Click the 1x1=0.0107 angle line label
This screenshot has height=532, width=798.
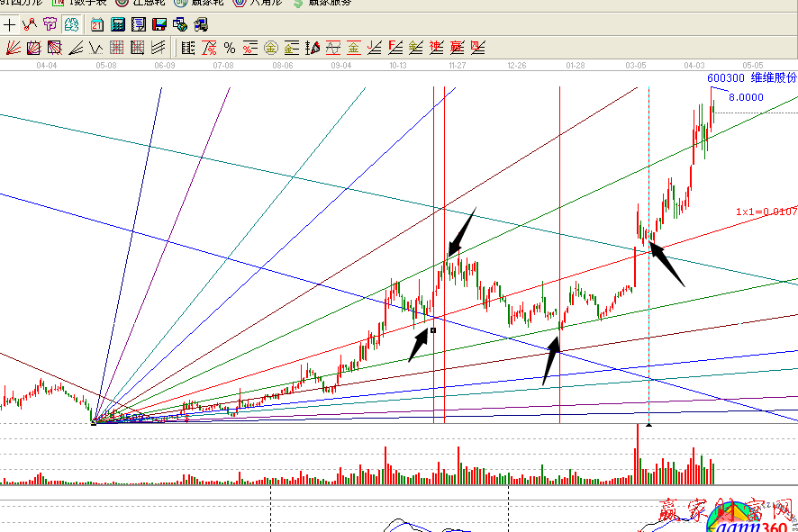tap(766, 212)
